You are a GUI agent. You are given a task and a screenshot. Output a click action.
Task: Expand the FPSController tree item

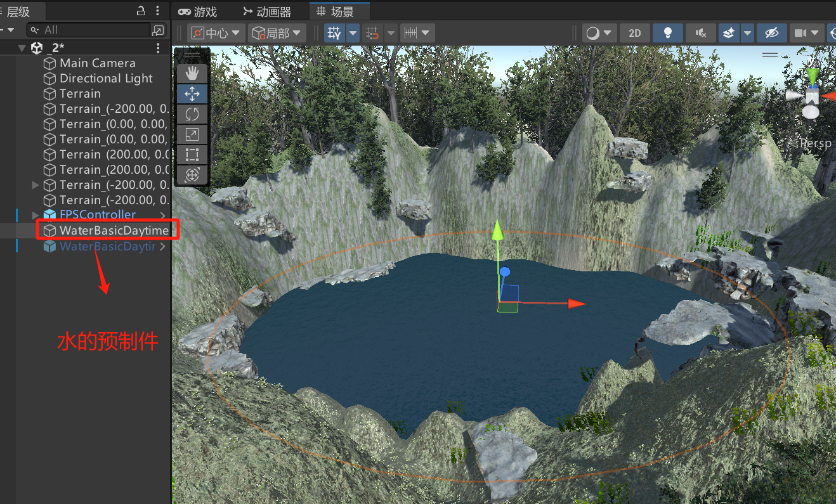[36, 215]
